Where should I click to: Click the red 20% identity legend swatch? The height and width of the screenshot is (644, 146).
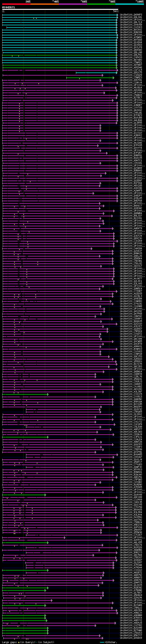[16, 4]
